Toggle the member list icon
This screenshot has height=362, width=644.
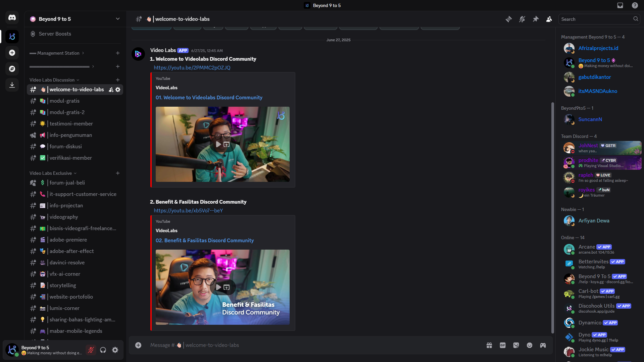549,19
